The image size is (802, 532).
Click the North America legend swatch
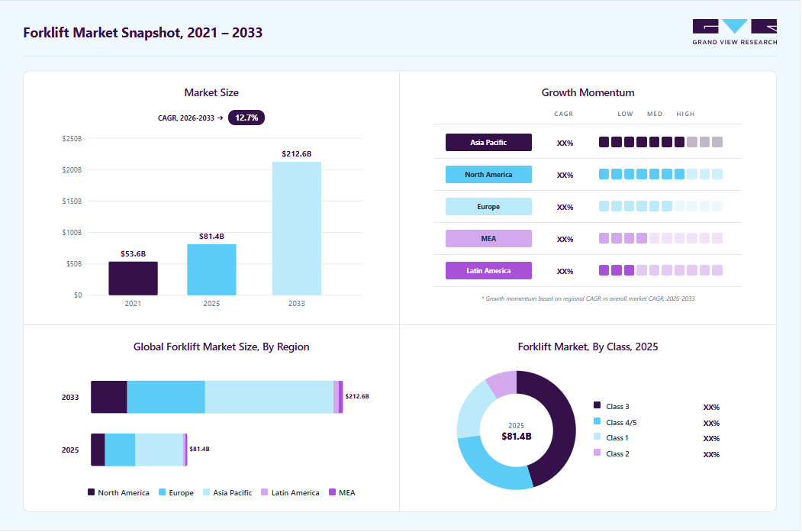pos(91,492)
